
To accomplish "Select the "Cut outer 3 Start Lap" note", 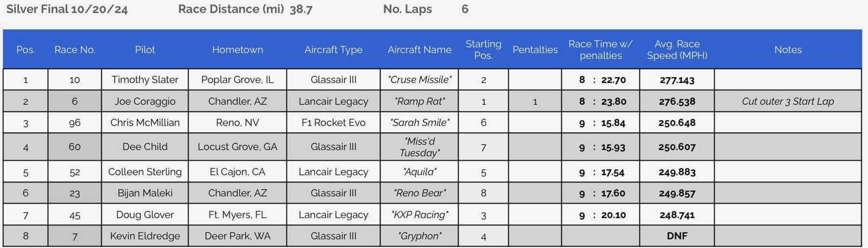I will click(788, 101).
